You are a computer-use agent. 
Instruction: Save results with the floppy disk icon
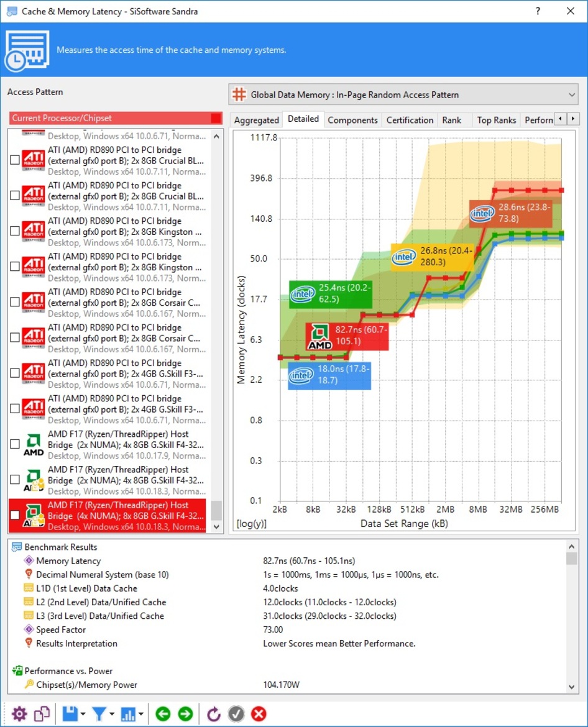coord(70,714)
